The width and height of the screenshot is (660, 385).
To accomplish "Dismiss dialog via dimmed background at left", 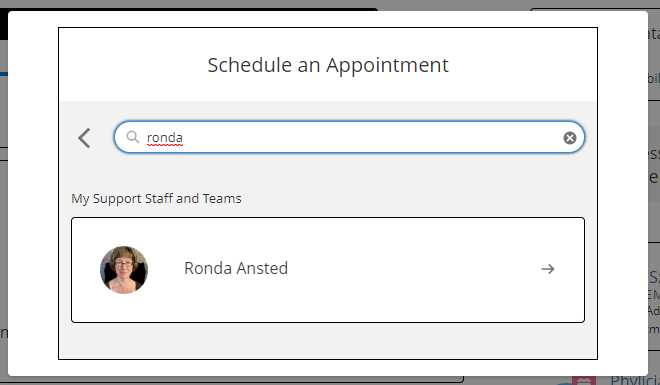I will 4,210.
